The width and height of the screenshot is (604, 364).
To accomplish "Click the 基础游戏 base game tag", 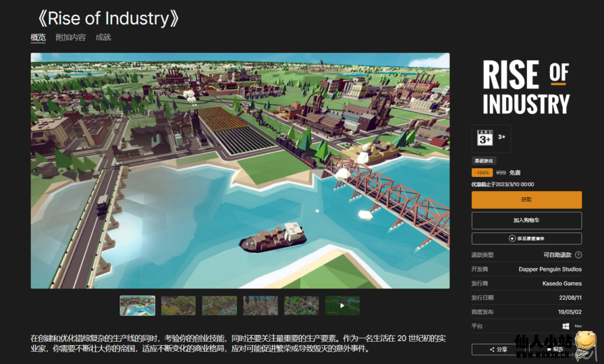I will 485,160.
